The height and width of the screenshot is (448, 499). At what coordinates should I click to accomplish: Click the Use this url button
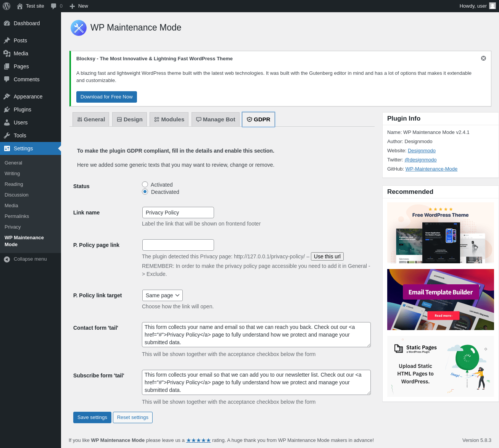pyautogui.click(x=327, y=256)
